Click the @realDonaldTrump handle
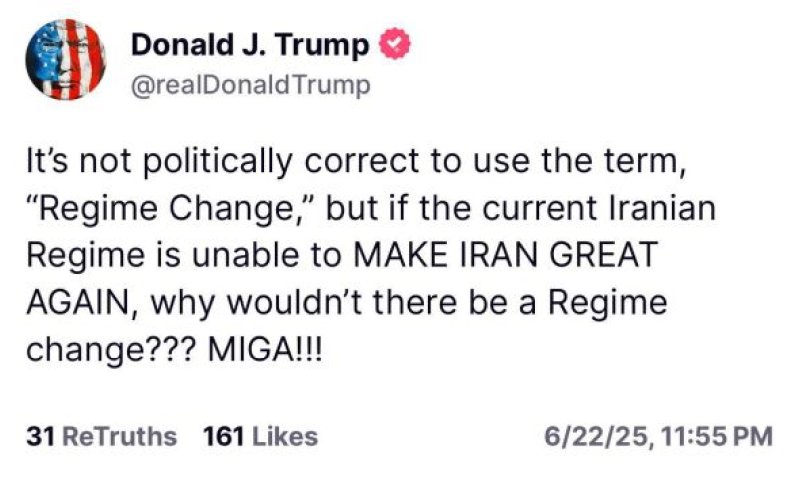Screen dimensions: 800x480 pos(251,85)
